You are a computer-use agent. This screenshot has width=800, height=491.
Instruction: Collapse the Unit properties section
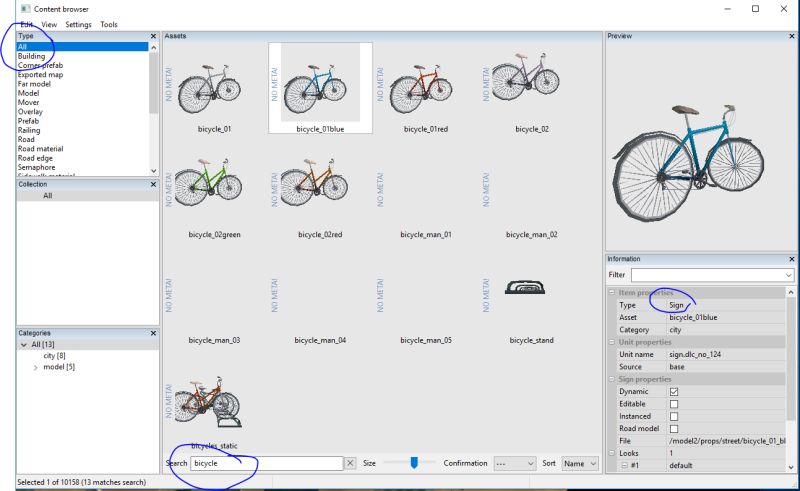pos(612,342)
